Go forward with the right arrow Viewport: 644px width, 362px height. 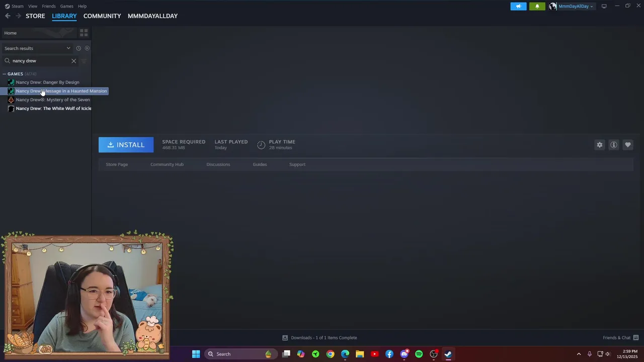point(18,16)
